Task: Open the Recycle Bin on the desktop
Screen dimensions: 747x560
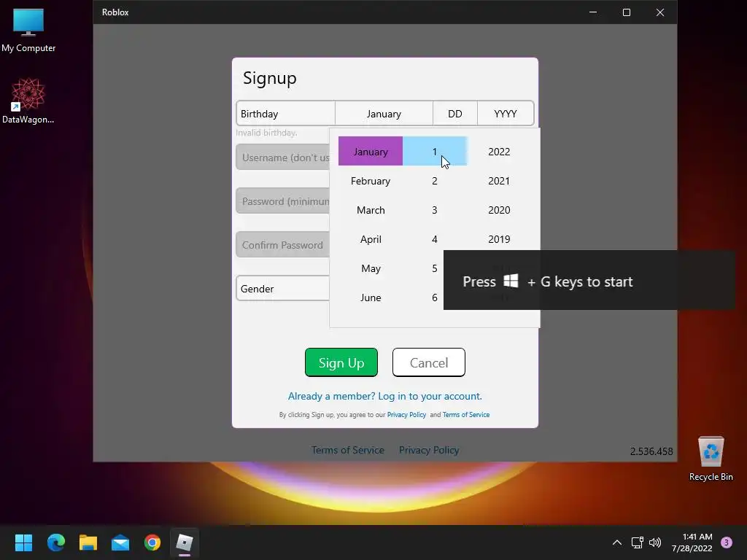Action: [711, 459]
